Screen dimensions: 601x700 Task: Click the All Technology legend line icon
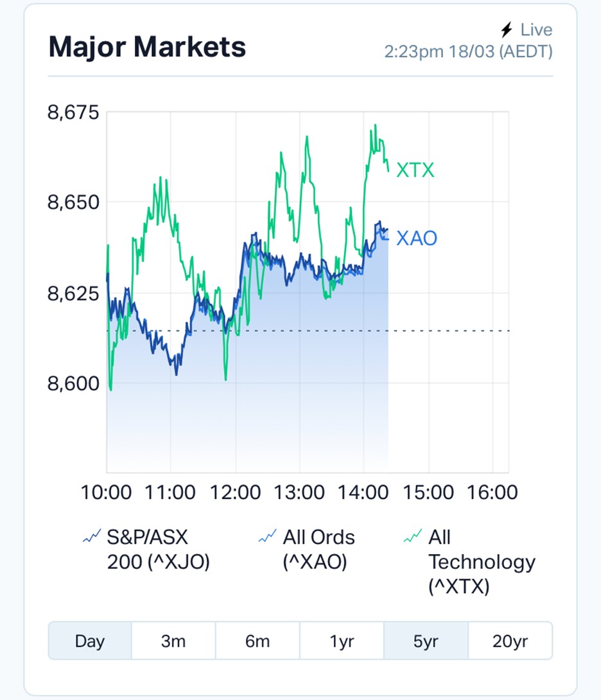pos(412,537)
